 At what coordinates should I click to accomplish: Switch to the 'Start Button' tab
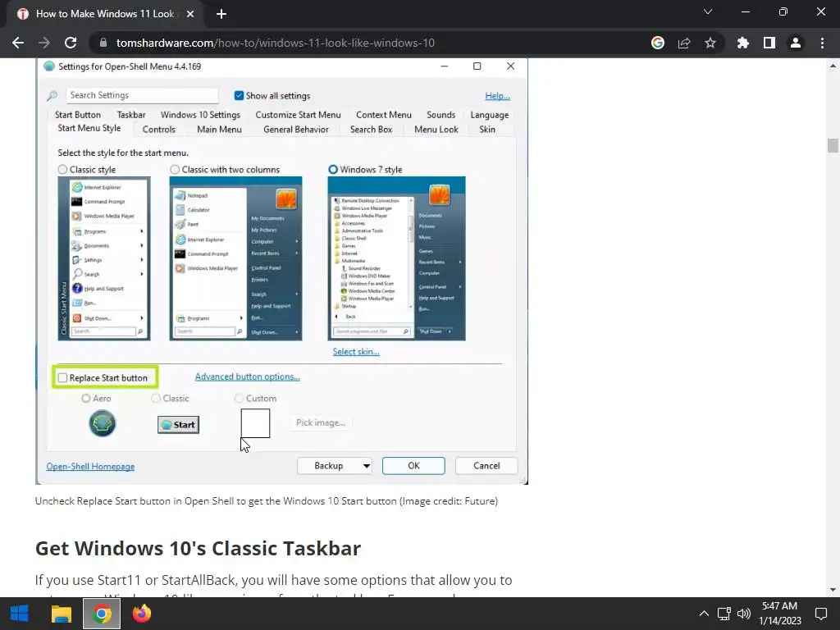click(78, 115)
